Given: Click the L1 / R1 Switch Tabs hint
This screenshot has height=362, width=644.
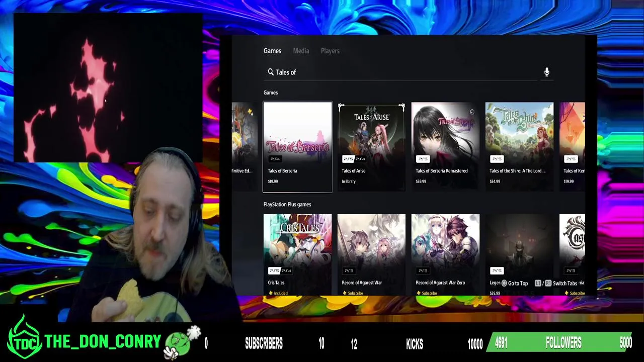Looking at the screenshot, I should click(x=555, y=284).
